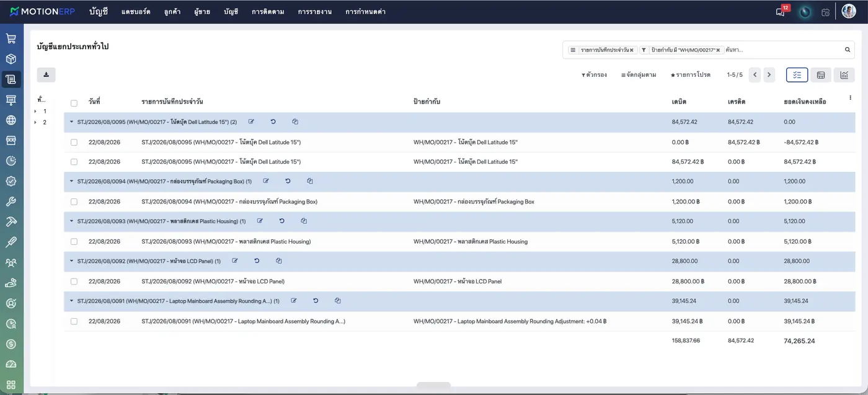Open the messages icon with 12 badge
The width and height of the screenshot is (868, 395).
782,11
